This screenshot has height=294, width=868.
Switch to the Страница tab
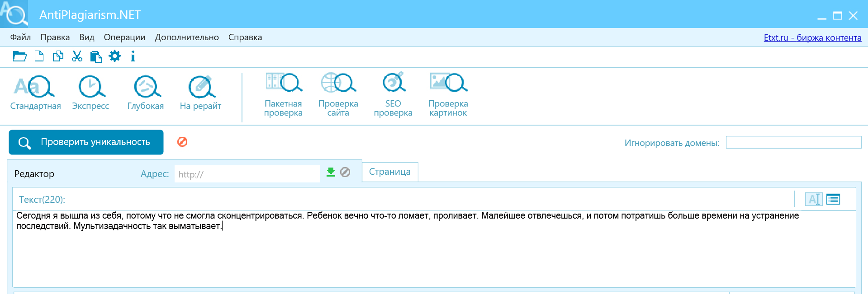pos(390,172)
